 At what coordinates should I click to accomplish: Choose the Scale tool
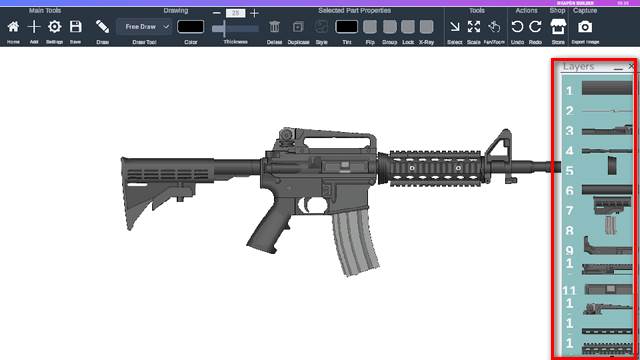474,27
